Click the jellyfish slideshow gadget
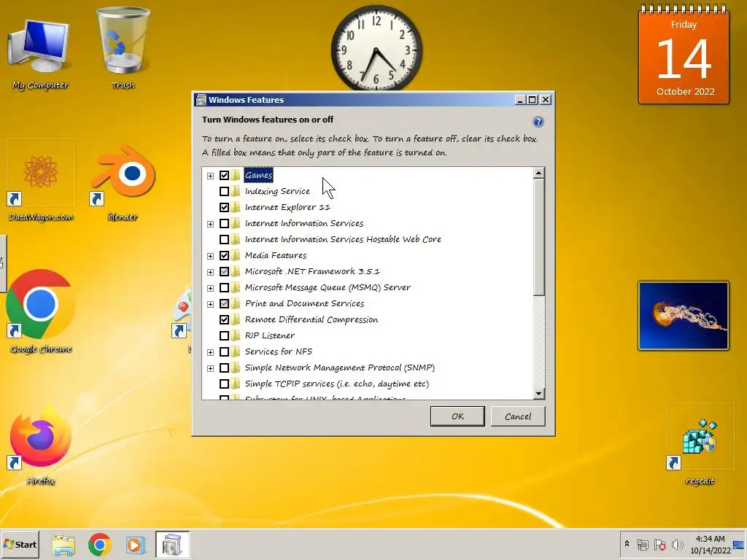The image size is (747, 560). tap(683, 316)
